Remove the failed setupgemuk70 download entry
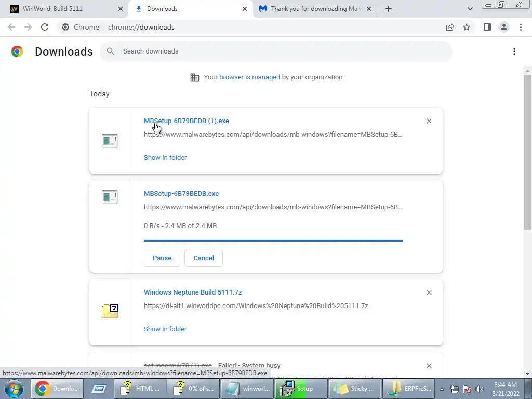Viewport: 532px width, 399px height. tap(429, 366)
